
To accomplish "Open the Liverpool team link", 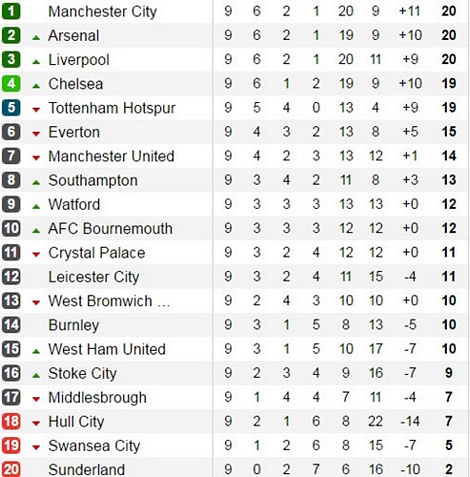I will click(79, 60).
